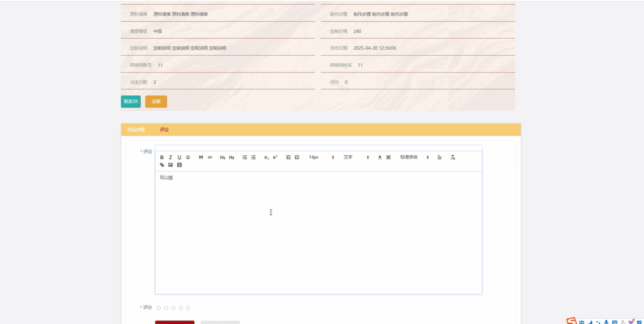Switch to the 作品详情 tab
Screen dimensions: 644x324
[136, 130]
